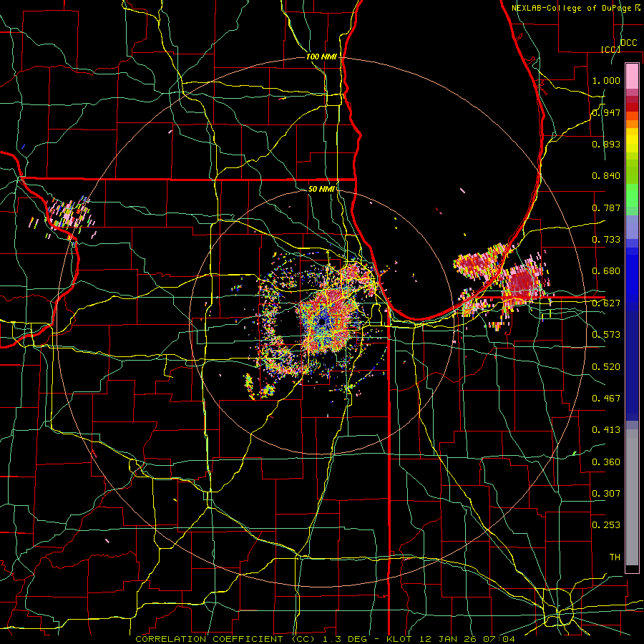The height and width of the screenshot is (644, 644).
Task: Click the 0.893 scale value
Action: click(606, 144)
